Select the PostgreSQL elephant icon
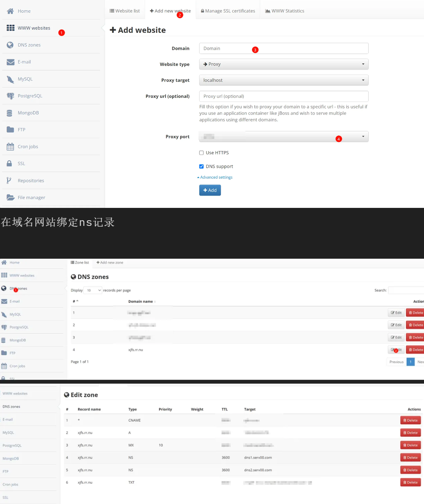Viewport: 424px width, 504px height. (x=10, y=96)
